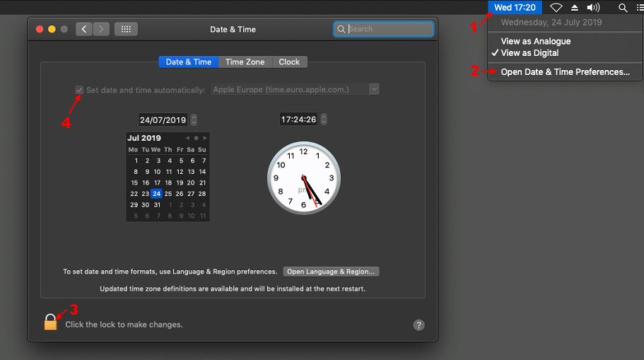Expand the Apple Europe time server dropdown

coord(375,89)
